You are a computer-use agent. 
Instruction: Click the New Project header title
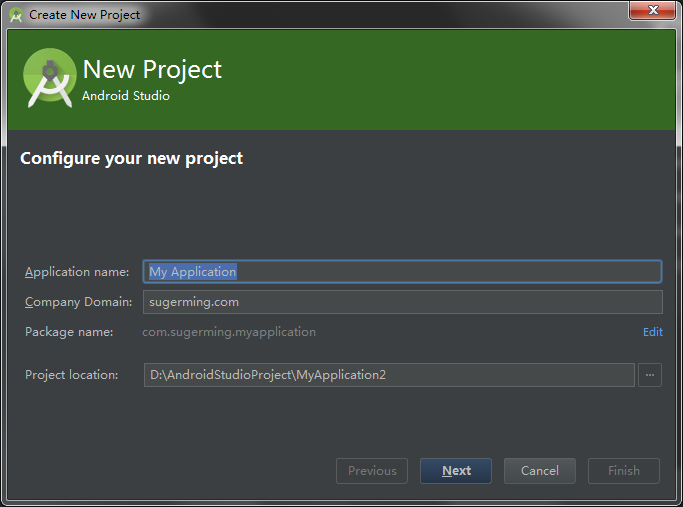pyautogui.click(x=152, y=70)
